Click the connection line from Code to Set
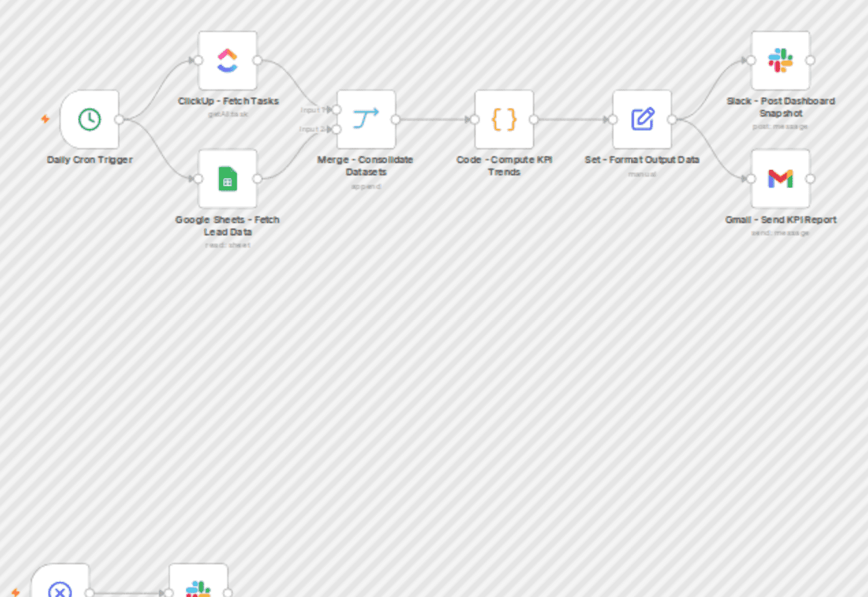Viewport: 868px width, 597px height. coord(573,119)
